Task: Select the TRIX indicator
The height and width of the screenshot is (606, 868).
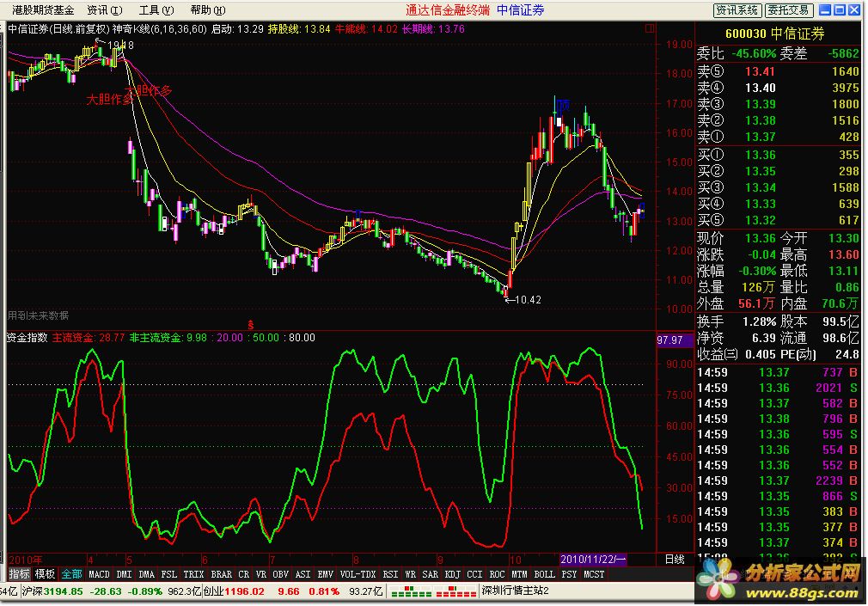Action: tap(193, 574)
